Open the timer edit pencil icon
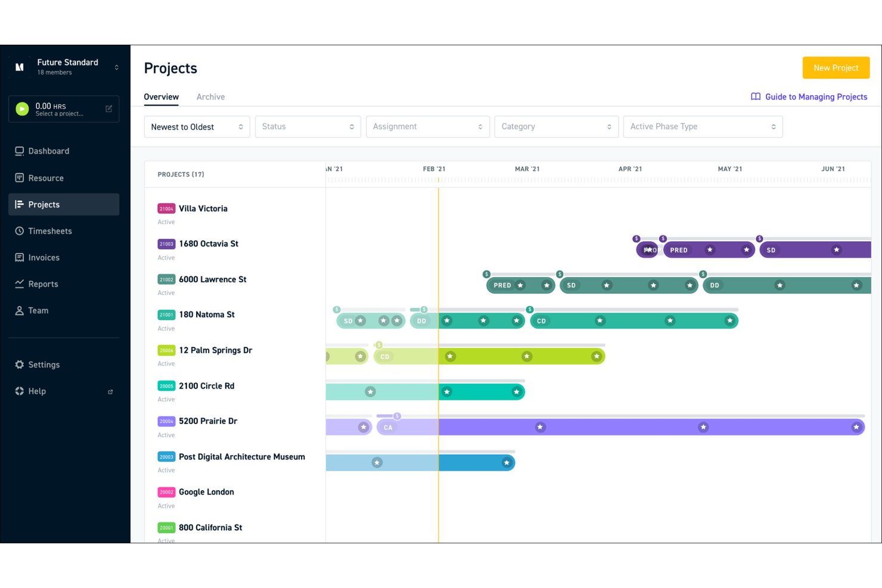 click(x=108, y=108)
